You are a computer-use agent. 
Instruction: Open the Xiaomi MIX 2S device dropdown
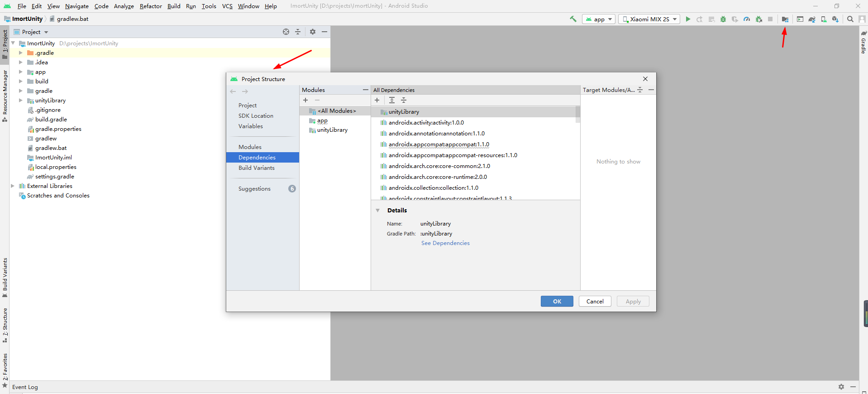(x=649, y=19)
